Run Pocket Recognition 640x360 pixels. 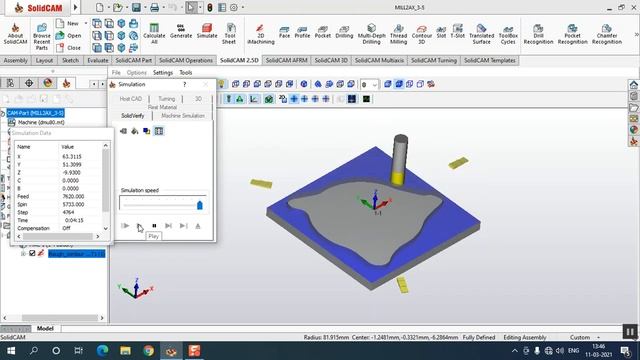coord(572,34)
